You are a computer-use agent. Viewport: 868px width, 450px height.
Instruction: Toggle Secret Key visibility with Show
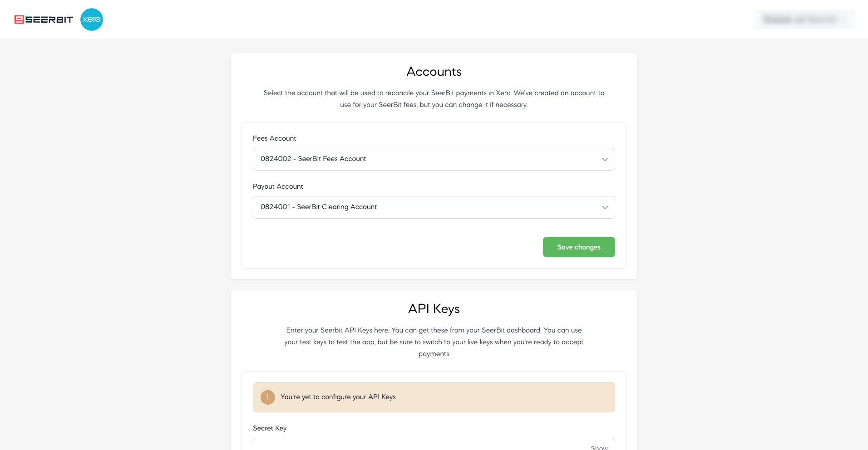[599, 447]
